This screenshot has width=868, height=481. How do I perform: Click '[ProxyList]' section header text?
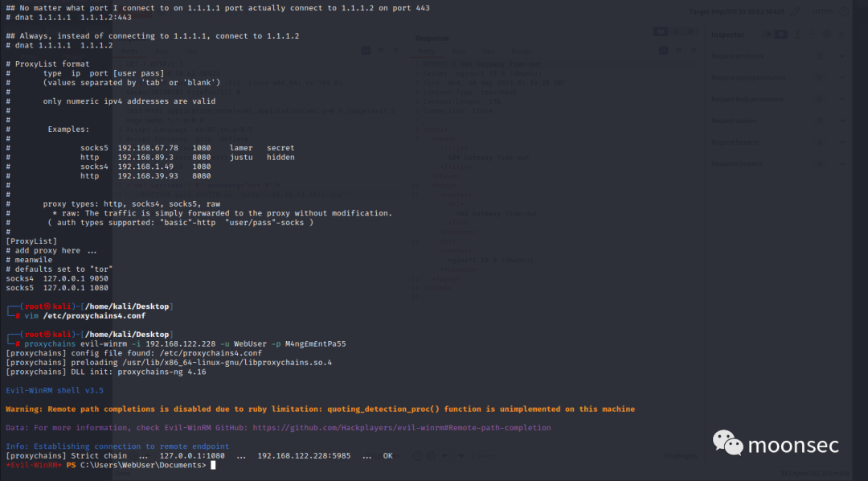tap(31, 241)
